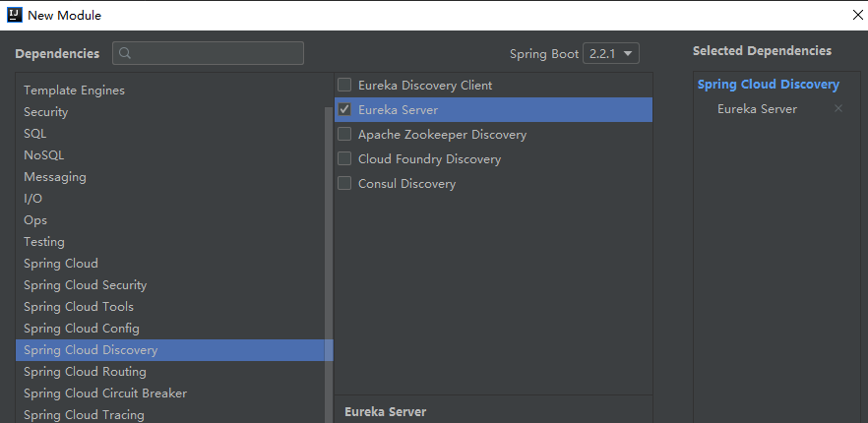Click Spring Cloud Discovery group heading
868x423 pixels.
point(769,85)
